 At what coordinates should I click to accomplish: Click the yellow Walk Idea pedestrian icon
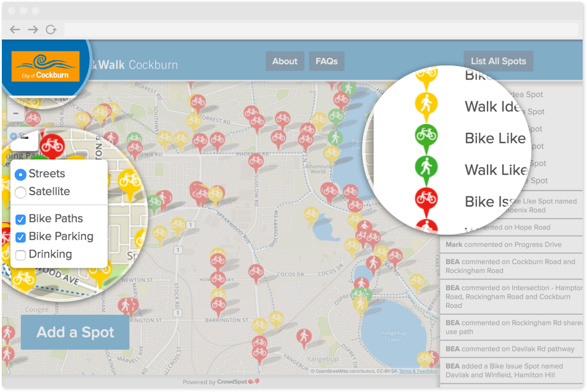(x=426, y=104)
